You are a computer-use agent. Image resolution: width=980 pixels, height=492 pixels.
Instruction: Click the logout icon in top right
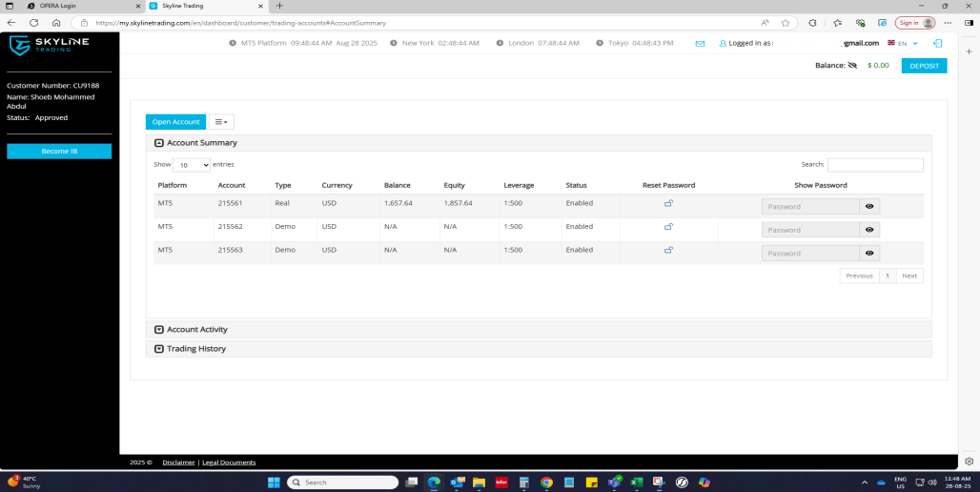click(x=937, y=43)
